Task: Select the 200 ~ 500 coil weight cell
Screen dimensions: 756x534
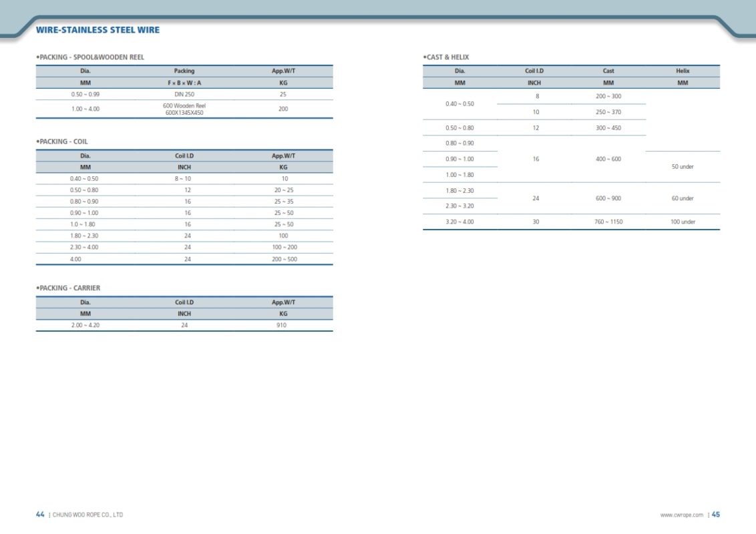Action: (x=283, y=259)
